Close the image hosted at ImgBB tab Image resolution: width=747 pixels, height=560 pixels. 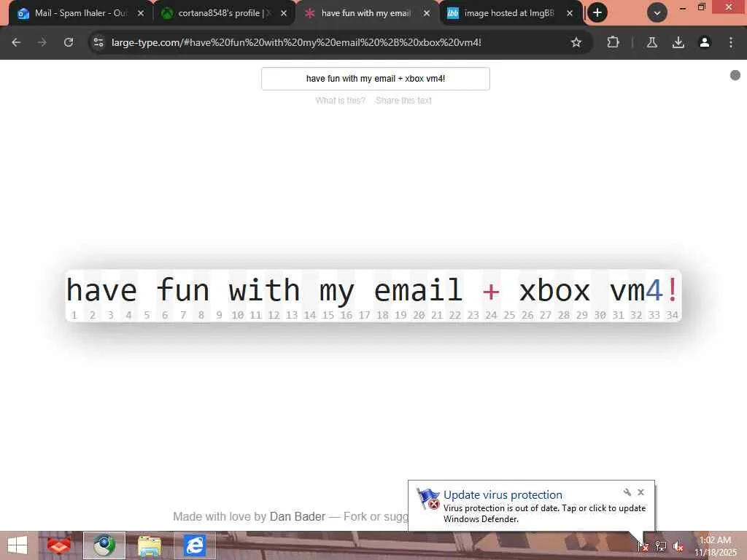coord(569,13)
